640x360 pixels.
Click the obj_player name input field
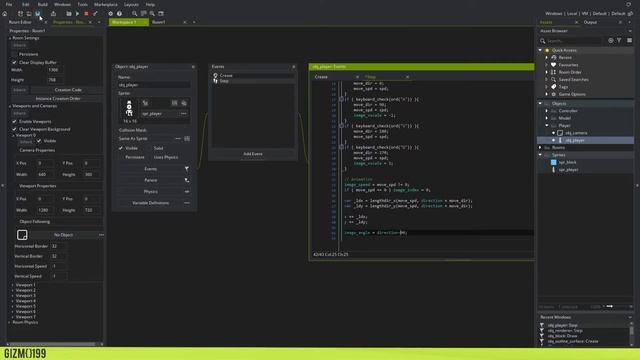click(x=154, y=85)
